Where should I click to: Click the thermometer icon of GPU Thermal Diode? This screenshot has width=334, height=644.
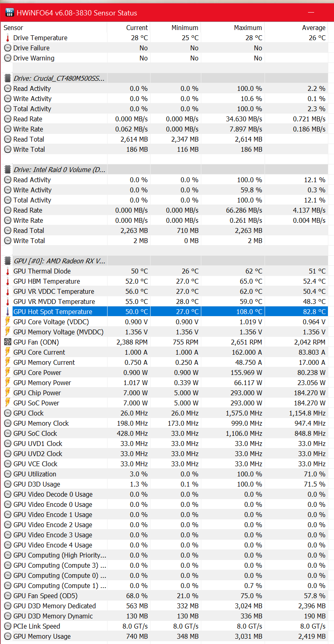click(x=8, y=271)
